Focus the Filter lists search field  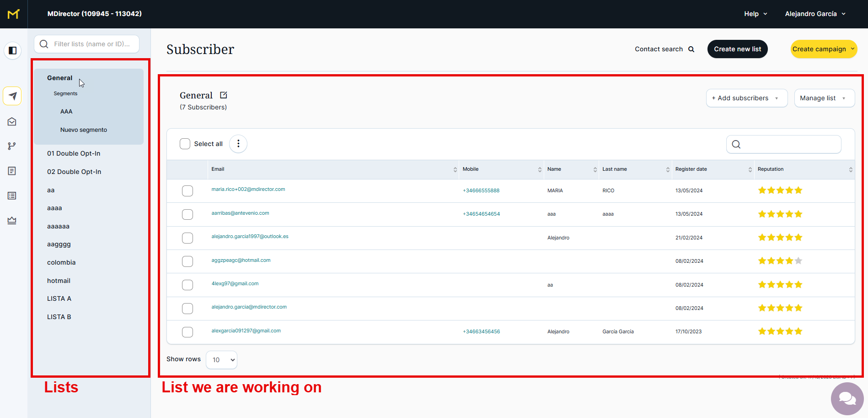click(91, 44)
